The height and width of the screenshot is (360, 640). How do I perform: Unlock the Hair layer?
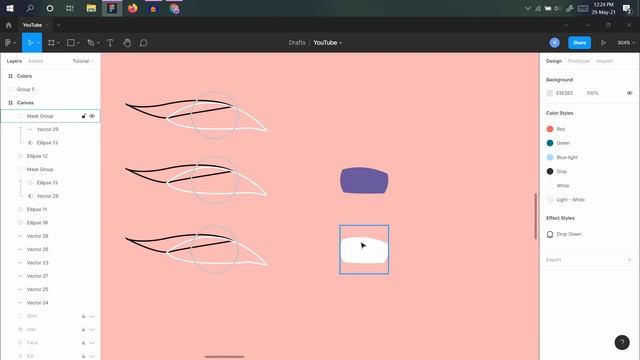[x=83, y=329]
